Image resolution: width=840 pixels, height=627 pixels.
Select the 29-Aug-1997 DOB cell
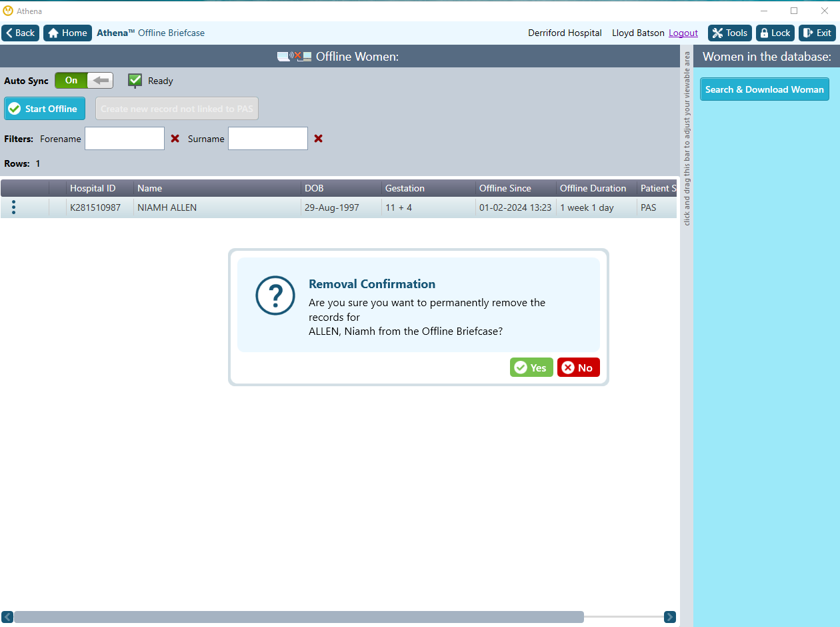(341, 207)
